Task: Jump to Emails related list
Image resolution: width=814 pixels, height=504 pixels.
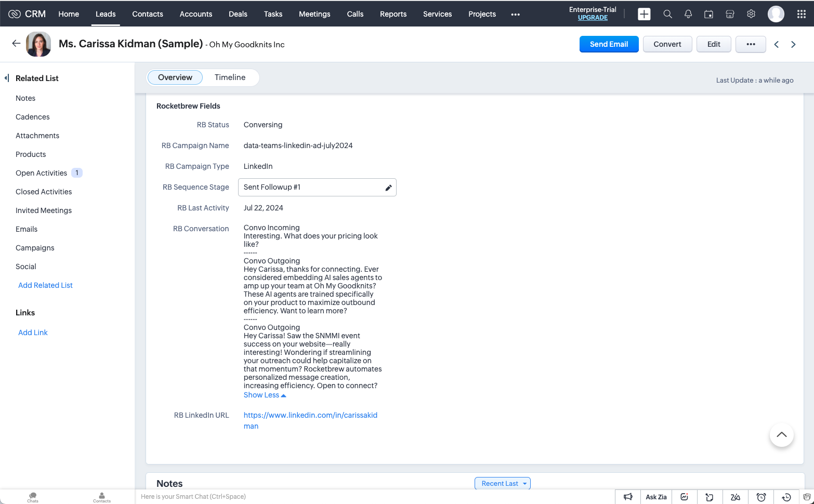Action: tap(27, 229)
